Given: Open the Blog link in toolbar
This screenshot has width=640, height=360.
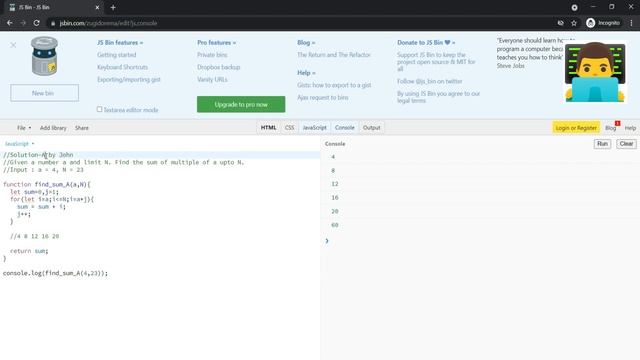Looking at the screenshot, I should point(610,128).
